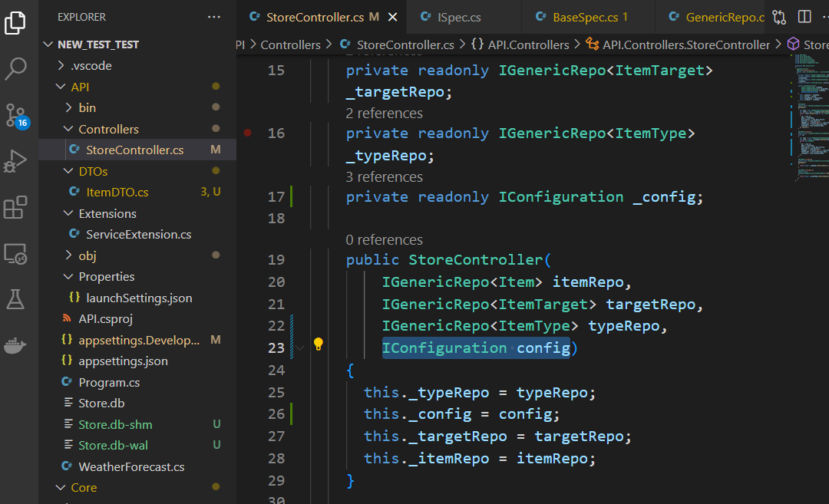Collapse the code fold arrow on line 23
The width and height of the screenshot is (829, 504).
click(300, 348)
